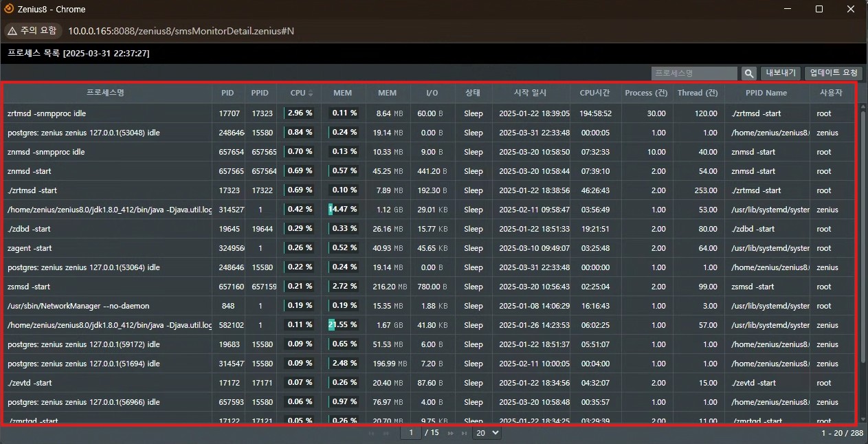Select the 'postgres: zenius zenius 127.0.0.1(53064) idle' row

tap(430, 267)
